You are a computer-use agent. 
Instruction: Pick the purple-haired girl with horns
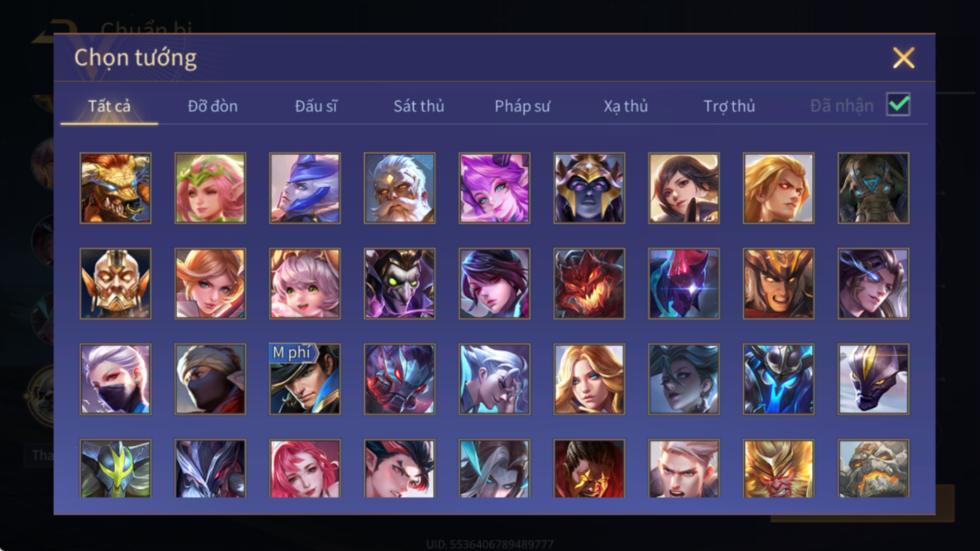(x=494, y=188)
